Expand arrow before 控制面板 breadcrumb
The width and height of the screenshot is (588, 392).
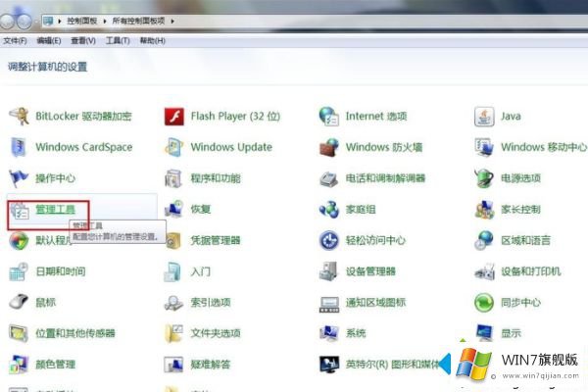point(60,21)
